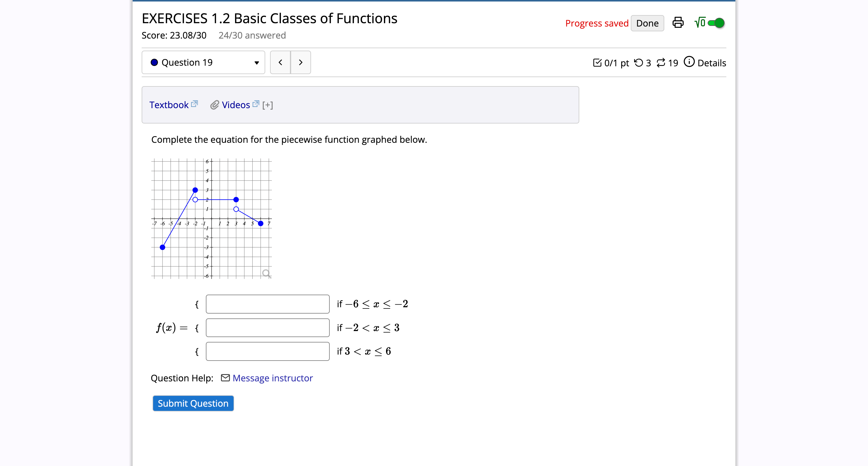Click the info icon next to Details

tap(689, 62)
